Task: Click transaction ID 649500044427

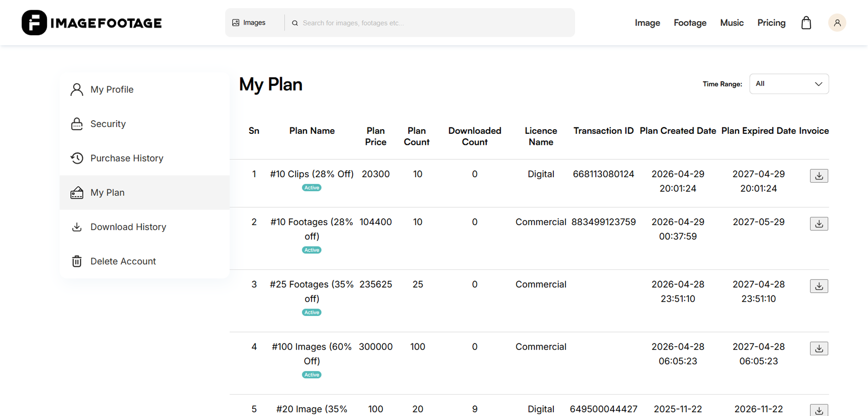Action: point(603,409)
